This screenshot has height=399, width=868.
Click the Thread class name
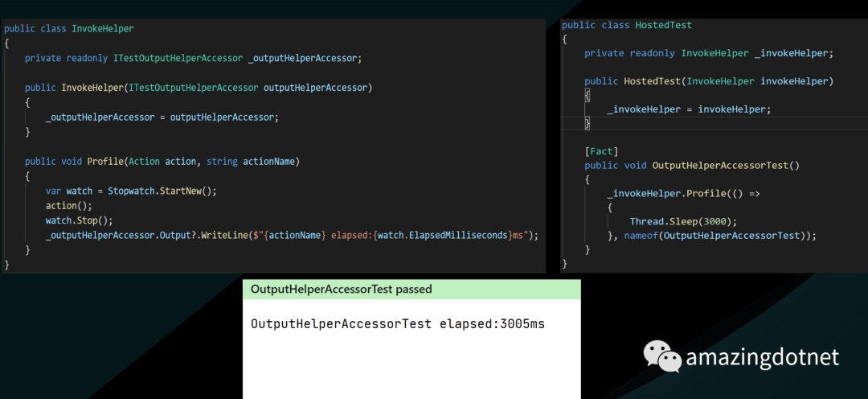[646, 222]
